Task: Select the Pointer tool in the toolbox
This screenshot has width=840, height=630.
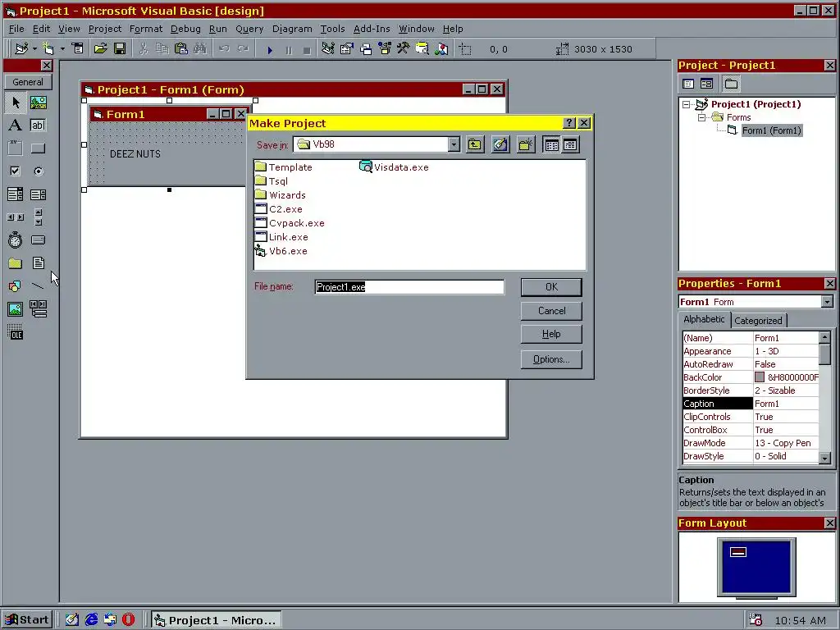Action: (x=16, y=103)
